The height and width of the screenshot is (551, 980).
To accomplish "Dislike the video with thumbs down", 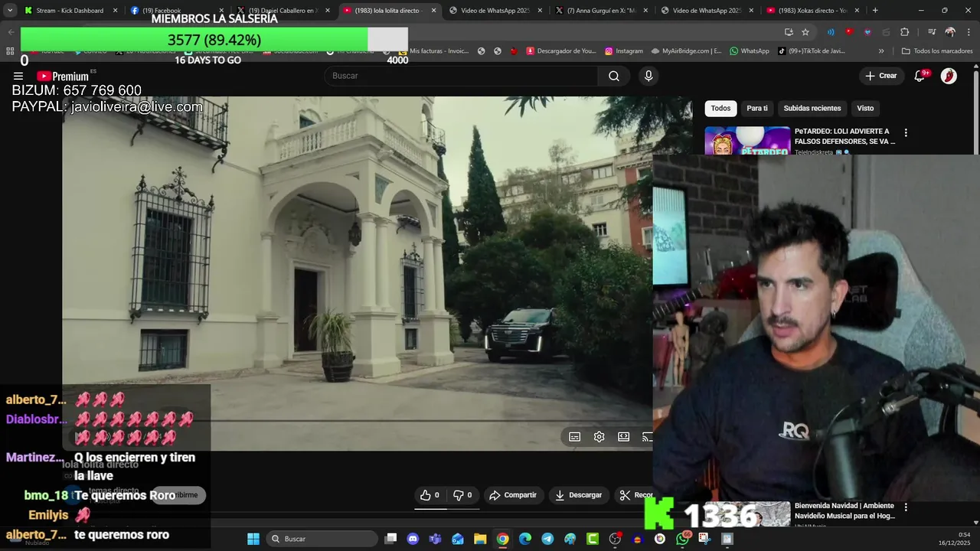I will pos(462,495).
